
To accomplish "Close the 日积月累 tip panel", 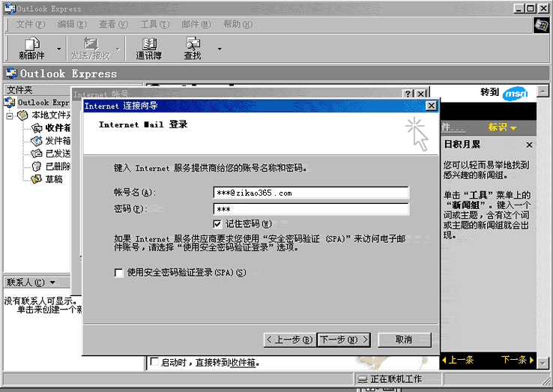I will click(x=529, y=145).
